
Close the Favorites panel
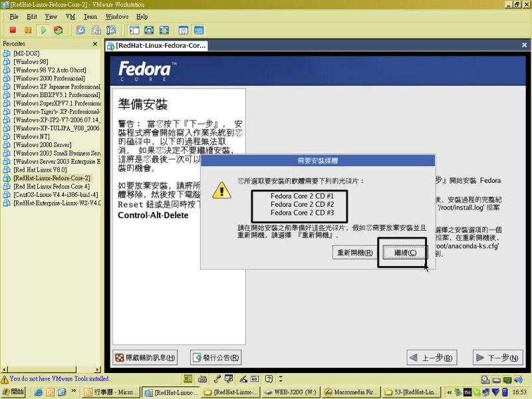(x=95, y=44)
